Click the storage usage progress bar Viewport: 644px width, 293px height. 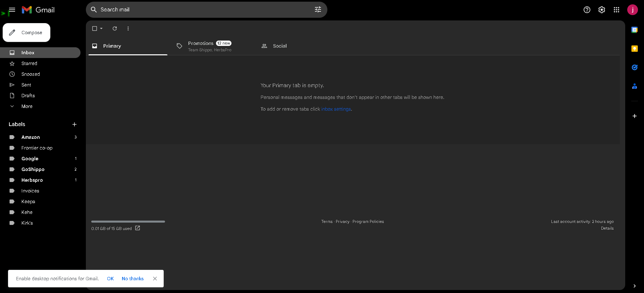coord(128,222)
